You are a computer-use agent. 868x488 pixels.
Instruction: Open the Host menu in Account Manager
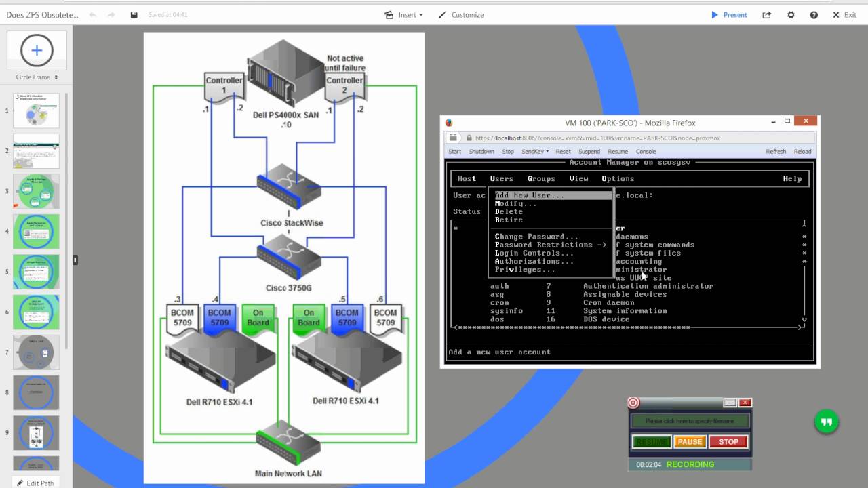coord(467,178)
